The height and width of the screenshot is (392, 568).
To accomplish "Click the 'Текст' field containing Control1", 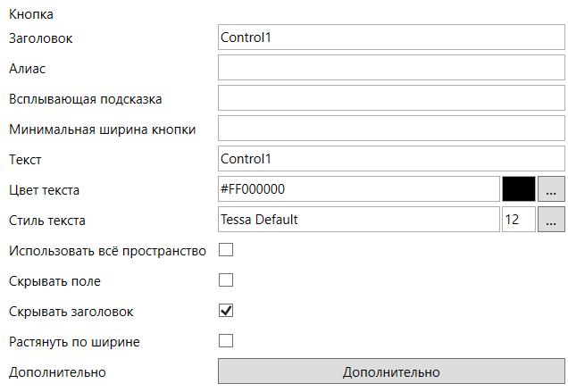I will 391,159.
